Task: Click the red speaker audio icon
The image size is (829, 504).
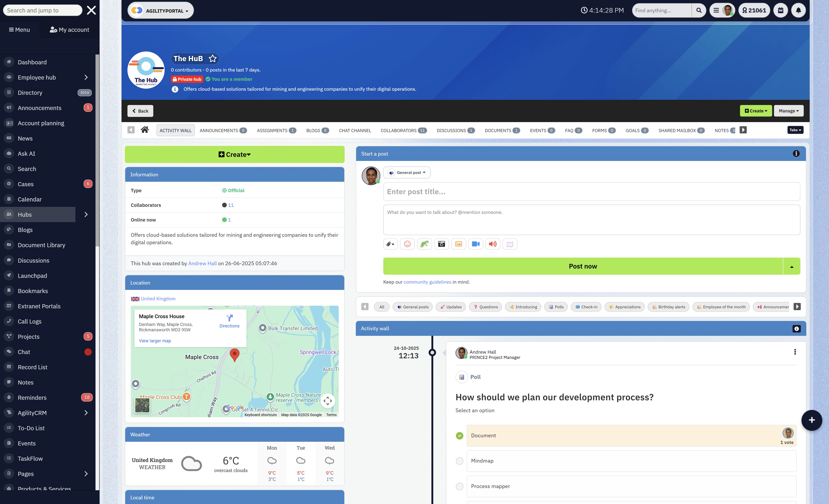Action: point(493,244)
